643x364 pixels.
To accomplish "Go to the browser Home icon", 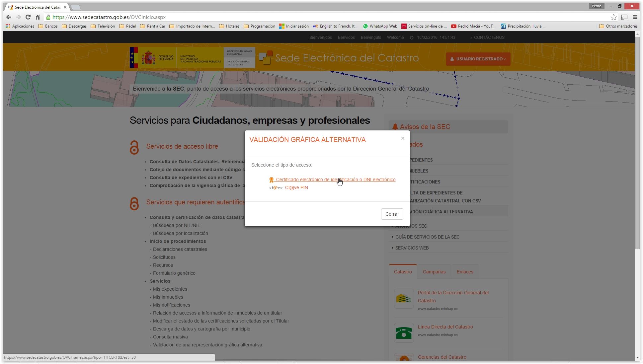I will pos(38,17).
